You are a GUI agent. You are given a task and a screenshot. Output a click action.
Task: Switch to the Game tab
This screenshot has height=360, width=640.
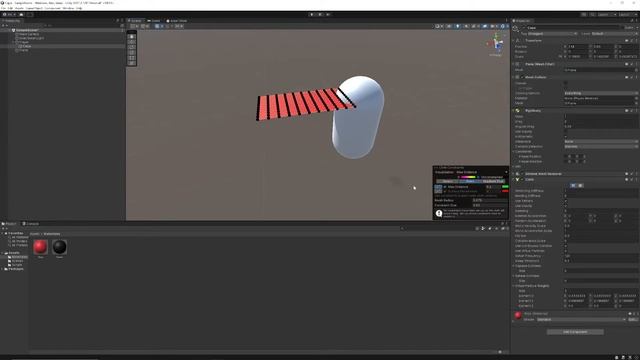[x=154, y=21]
